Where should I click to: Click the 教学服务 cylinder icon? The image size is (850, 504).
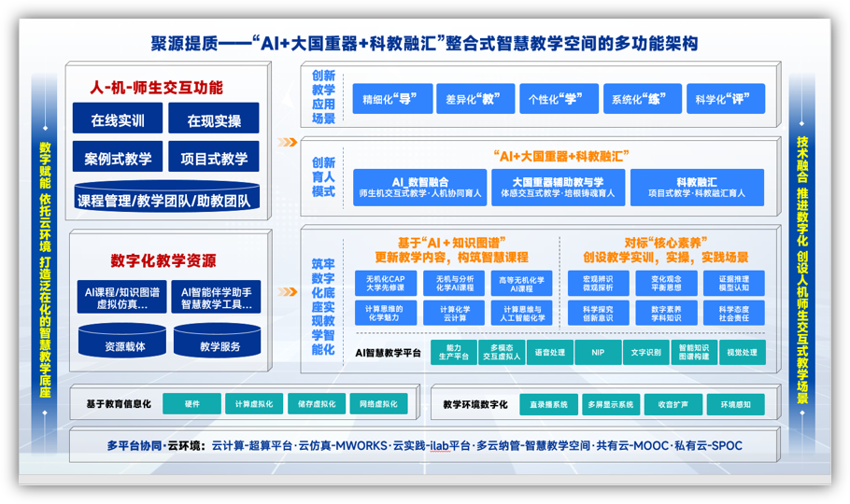coord(218,343)
